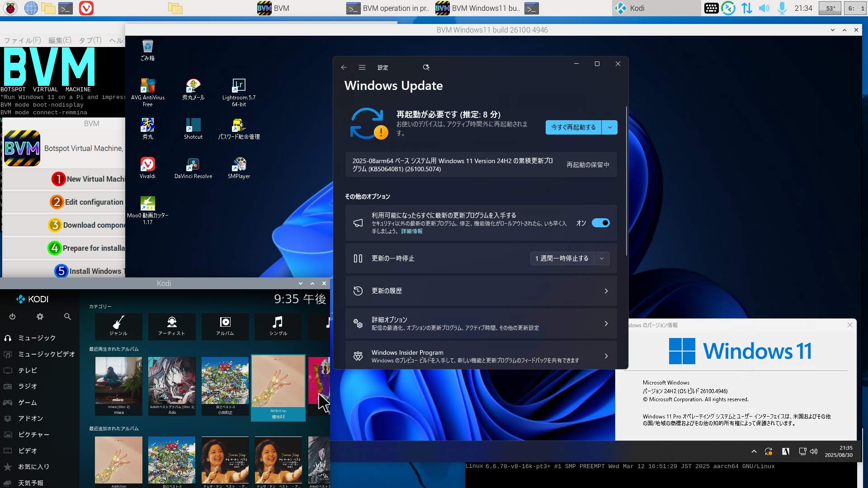
Task: Click New Virtual Machine button in BVM
Action: coord(64,179)
